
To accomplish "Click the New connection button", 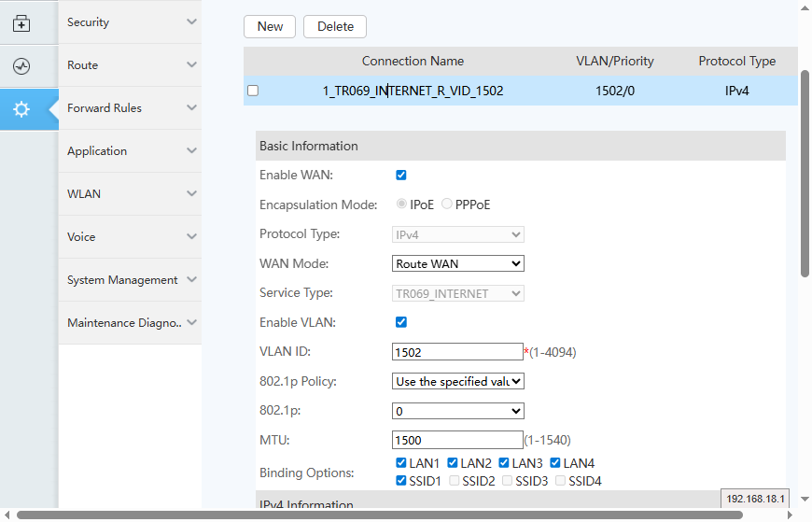I will (270, 27).
